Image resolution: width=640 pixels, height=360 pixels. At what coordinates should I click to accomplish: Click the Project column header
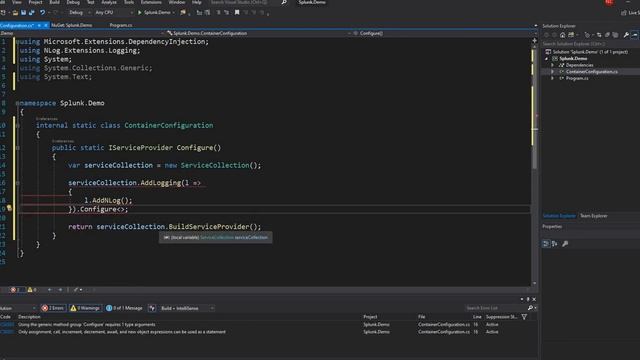[370, 317]
